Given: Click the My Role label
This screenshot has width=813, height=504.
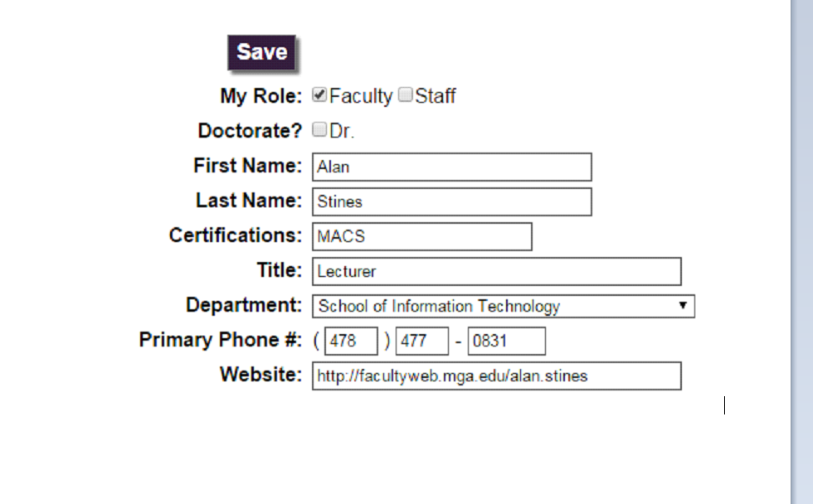Looking at the screenshot, I should tap(257, 96).
